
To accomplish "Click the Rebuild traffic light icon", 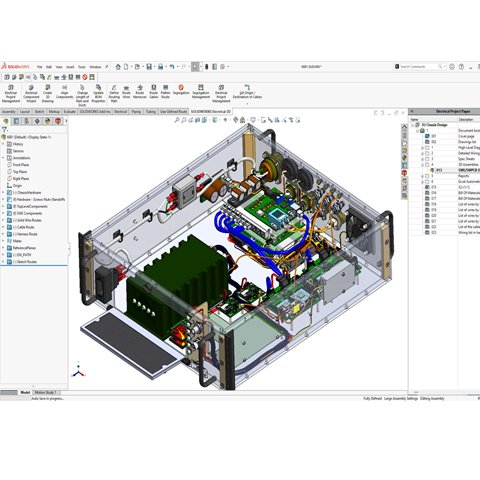I will coord(207,67).
